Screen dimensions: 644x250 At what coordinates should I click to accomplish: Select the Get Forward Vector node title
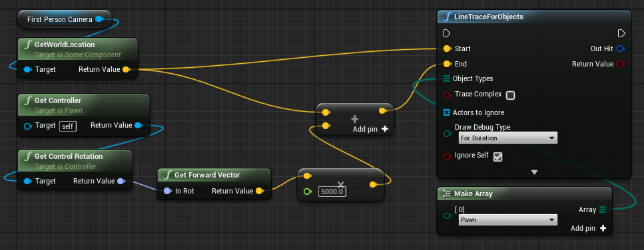click(207, 175)
